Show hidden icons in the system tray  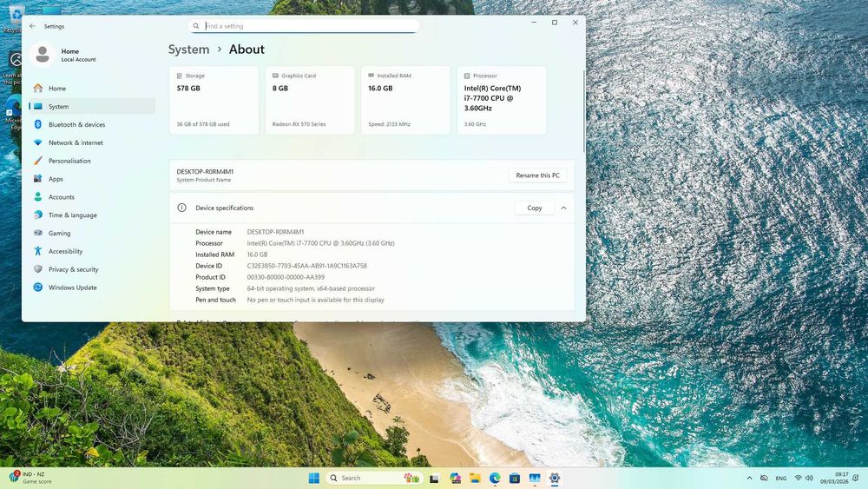point(750,478)
